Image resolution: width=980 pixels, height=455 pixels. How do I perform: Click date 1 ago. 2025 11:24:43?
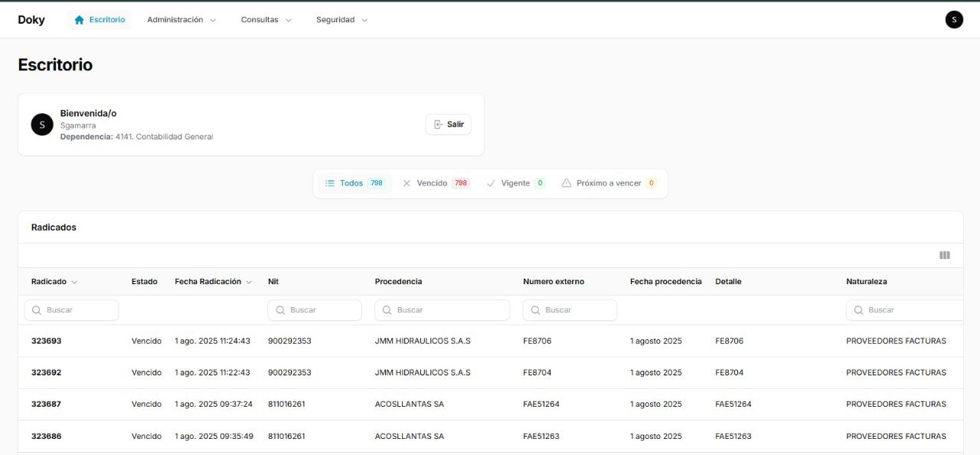[214, 341]
